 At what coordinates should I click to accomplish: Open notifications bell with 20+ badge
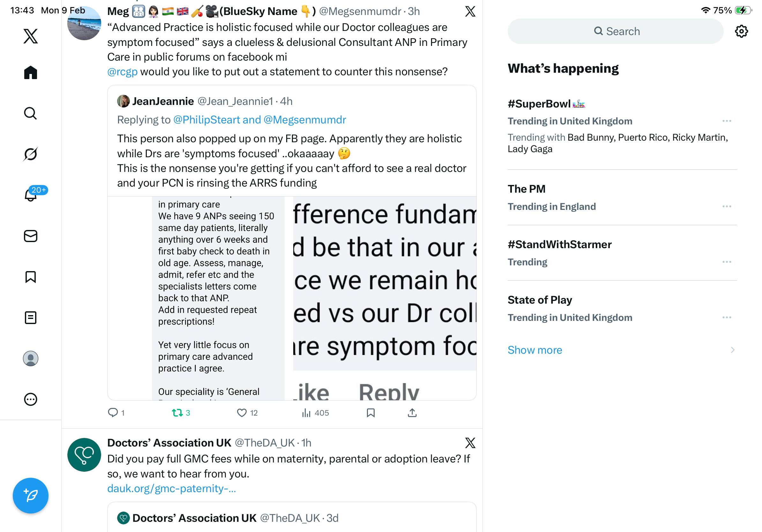31,195
